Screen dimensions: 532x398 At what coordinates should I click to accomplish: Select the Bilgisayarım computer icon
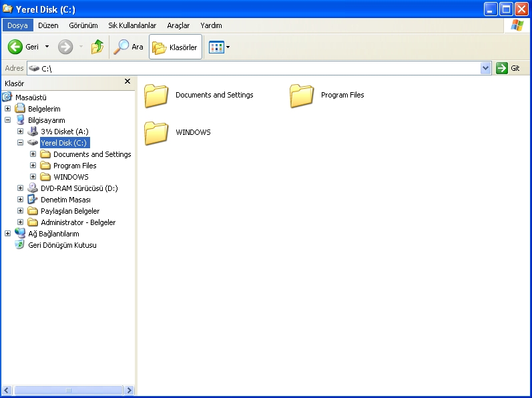click(20, 120)
